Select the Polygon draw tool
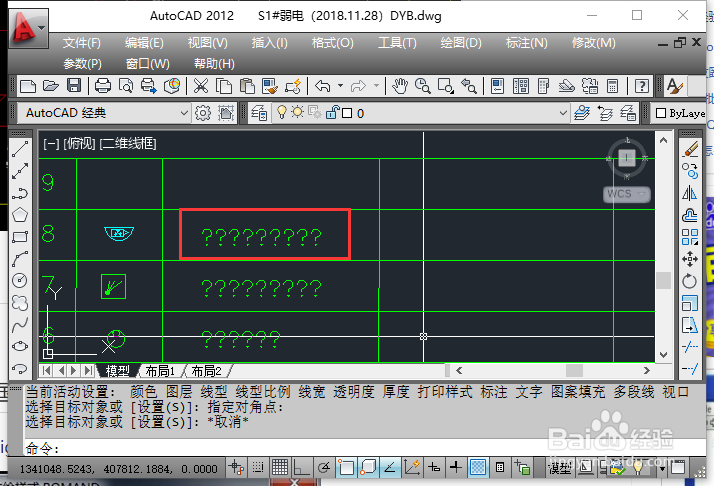 (x=20, y=215)
